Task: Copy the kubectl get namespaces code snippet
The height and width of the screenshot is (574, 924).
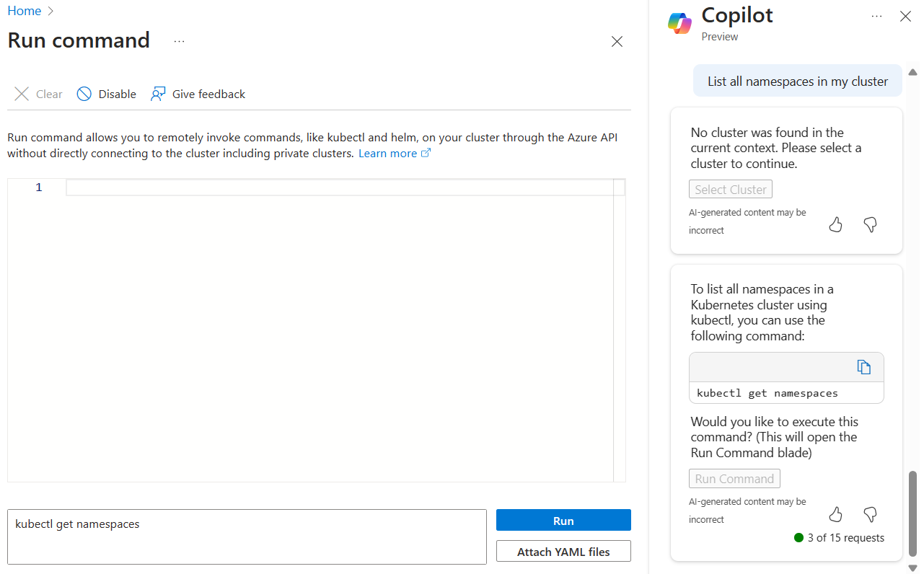Action: click(863, 367)
